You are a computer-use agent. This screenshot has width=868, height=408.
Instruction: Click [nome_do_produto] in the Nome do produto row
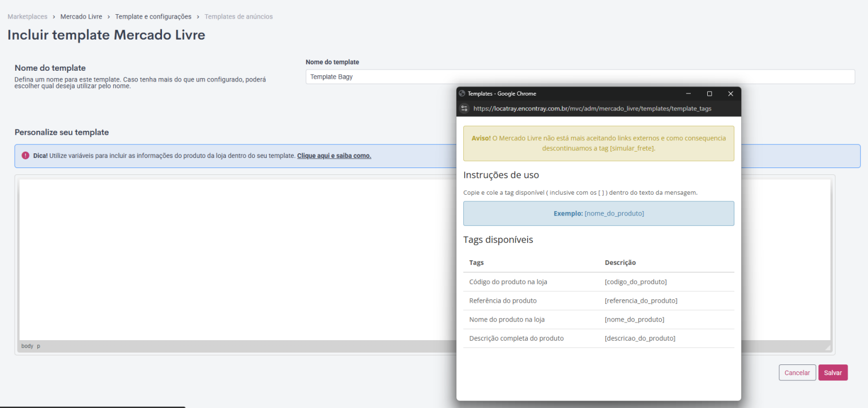coord(634,320)
